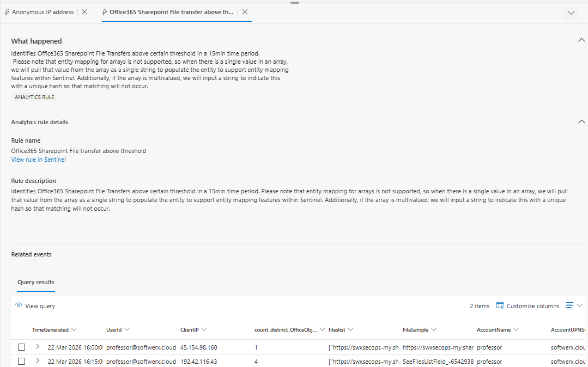Open the View query link
588x367 pixels.
coord(40,306)
